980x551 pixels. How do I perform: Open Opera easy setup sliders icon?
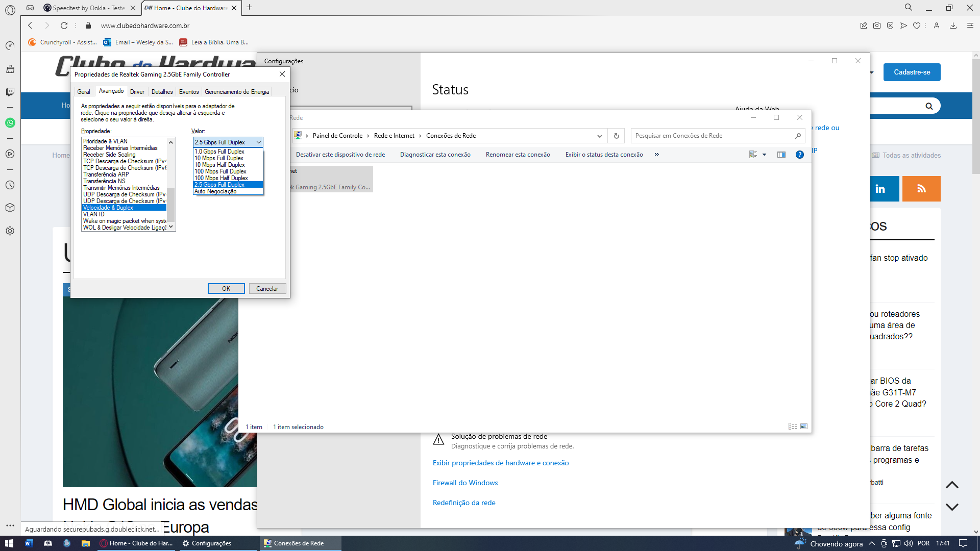coord(970,26)
